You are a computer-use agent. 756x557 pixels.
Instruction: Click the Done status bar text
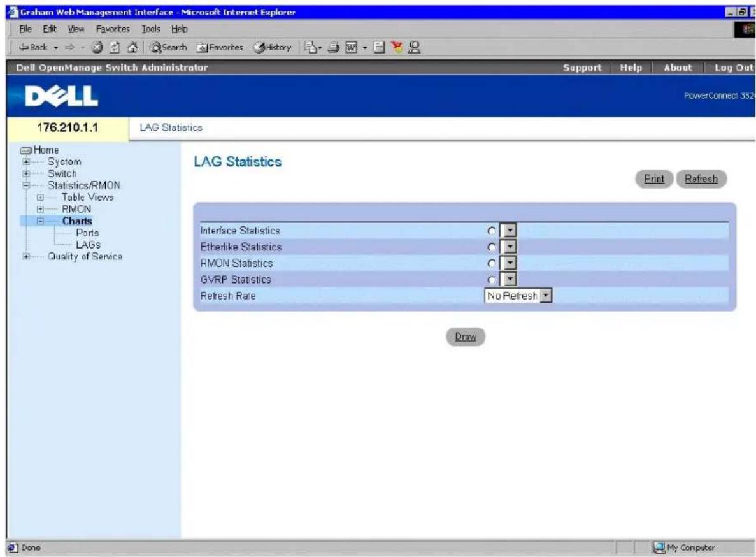31,548
